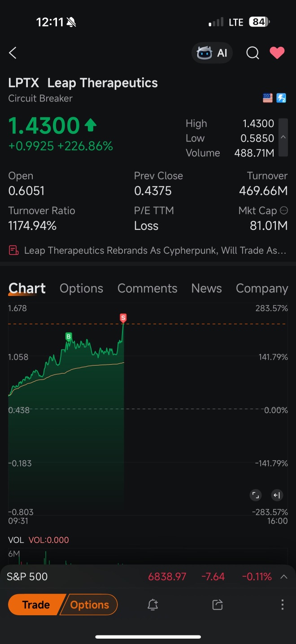
Task: Switch to the Options tab
Action: coord(81,288)
